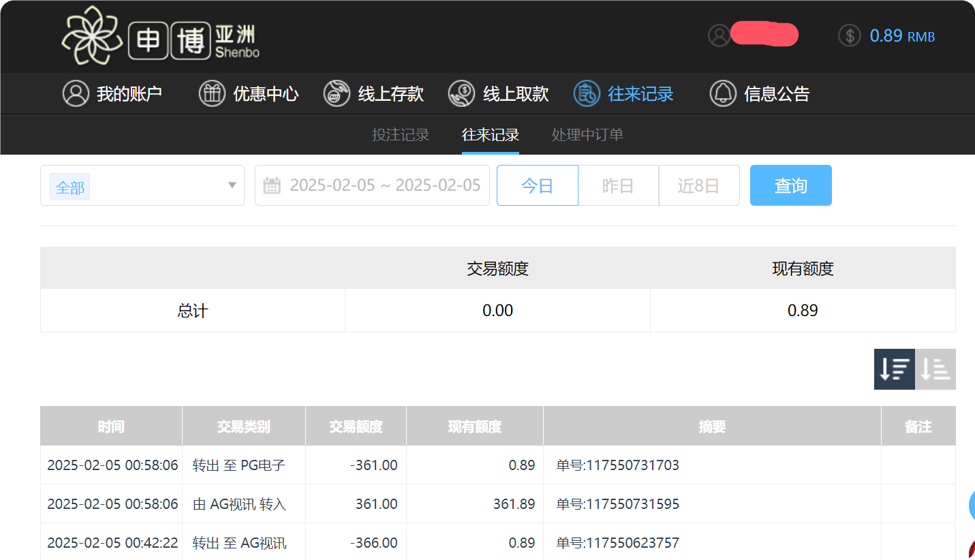
Task: Expand the 全部 transaction type dropdown
Action: 142,185
